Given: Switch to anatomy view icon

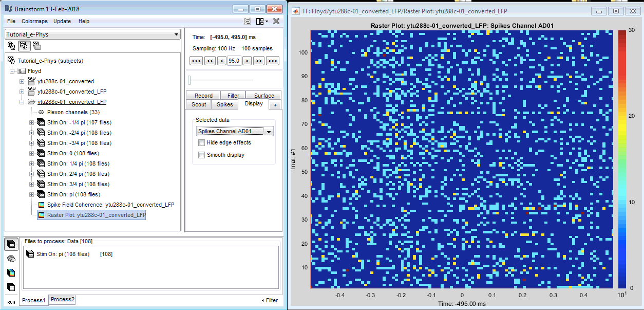Looking at the screenshot, I should (x=11, y=46).
